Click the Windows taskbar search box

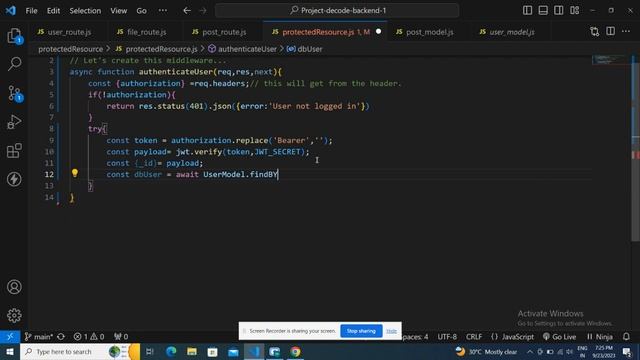(80, 351)
